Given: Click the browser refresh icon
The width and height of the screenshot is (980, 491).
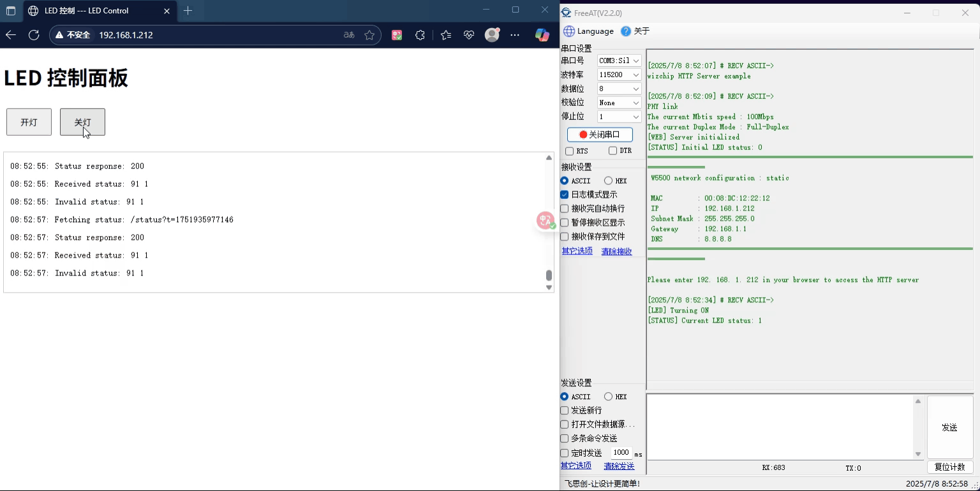Looking at the screenshot, I should coord(34,35).
